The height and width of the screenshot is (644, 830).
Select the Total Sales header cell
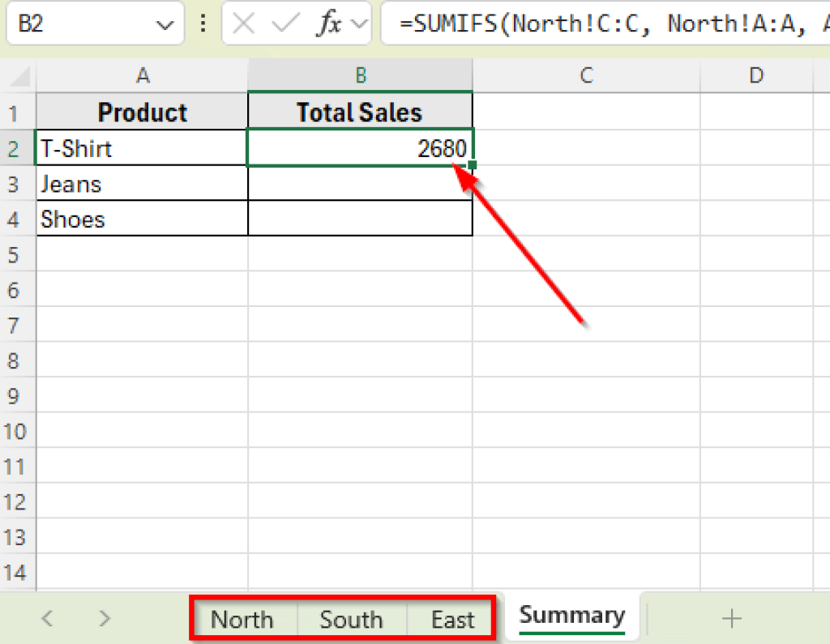click(360, 112)
